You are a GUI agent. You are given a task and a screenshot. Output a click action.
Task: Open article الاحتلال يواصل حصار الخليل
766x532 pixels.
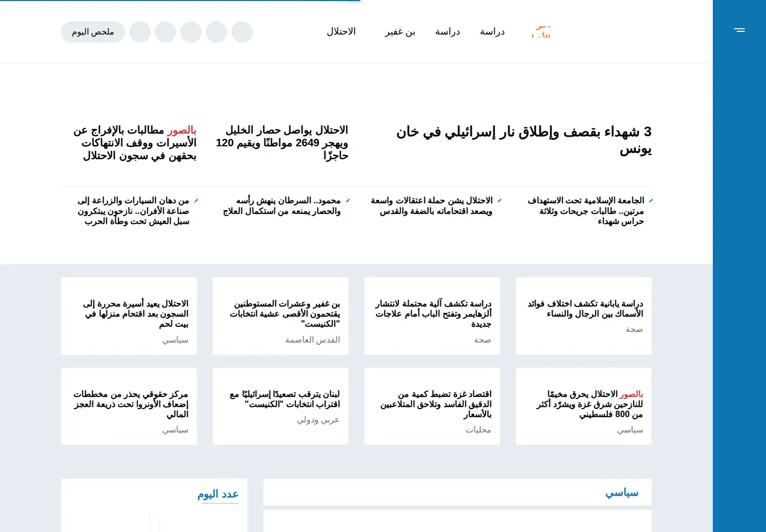tap(282, 143)
